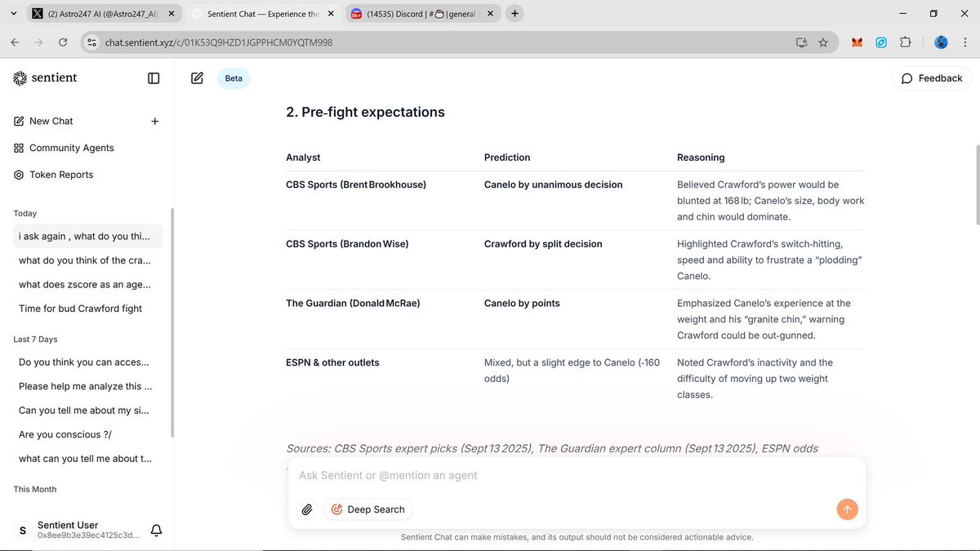The height and width of the screenshot is (551, 980).
Task: Focus the Ask Sentient message input
Action: 577,475
